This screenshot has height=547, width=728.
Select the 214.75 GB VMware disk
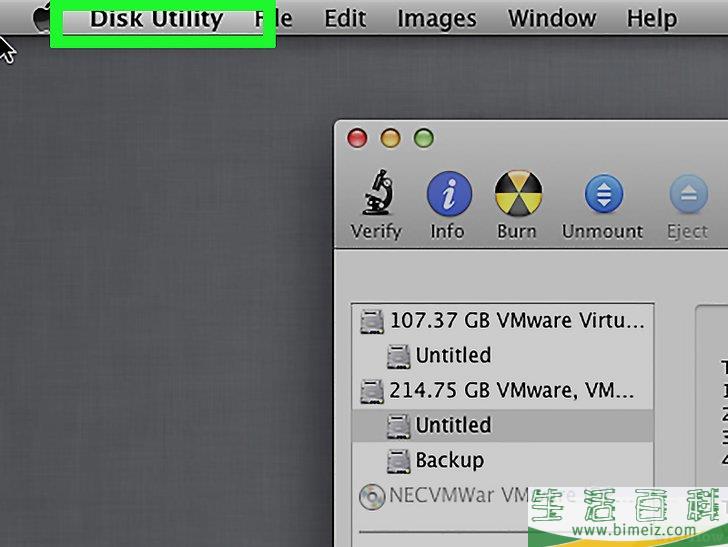pos(503,391)
